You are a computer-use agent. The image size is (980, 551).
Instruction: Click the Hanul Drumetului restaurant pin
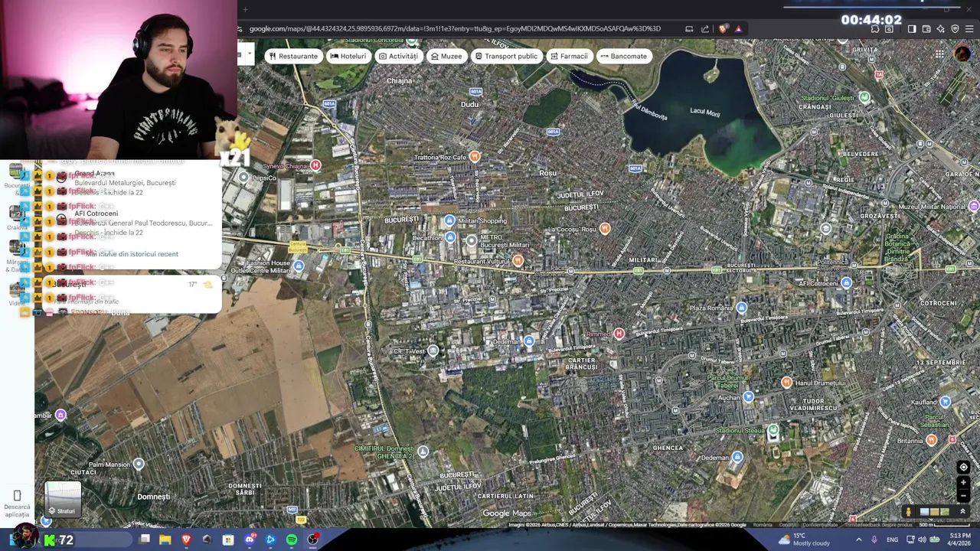786,382
